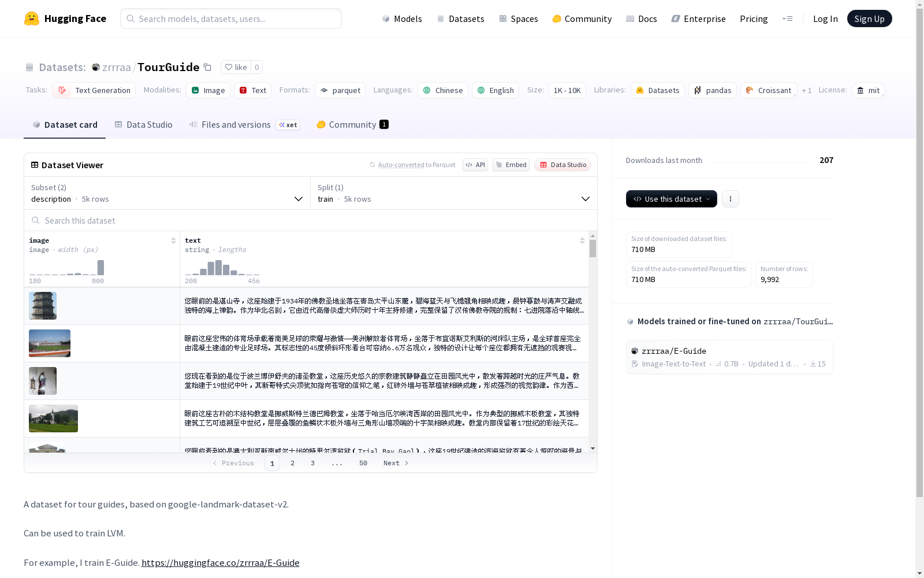Switch to the Data Studio tab
The width and height of the screenshot is (924, 578).
tap(143, 125)
